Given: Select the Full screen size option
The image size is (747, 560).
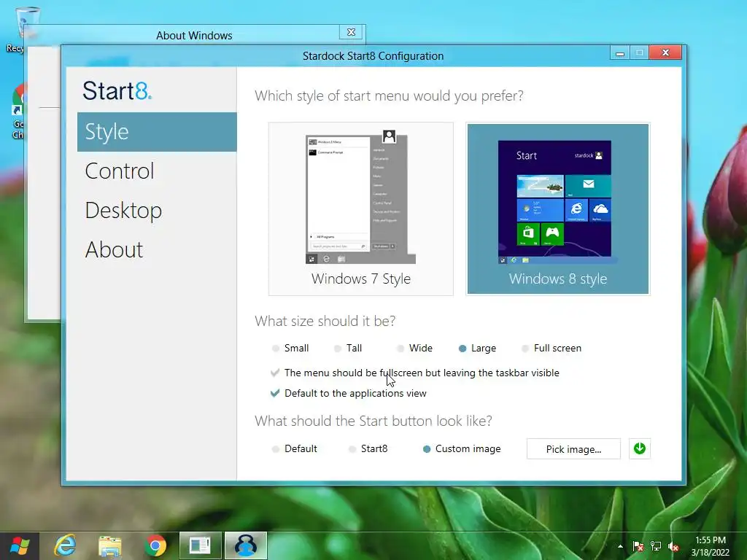Looking at the screenshot, I should pos(551,348).
